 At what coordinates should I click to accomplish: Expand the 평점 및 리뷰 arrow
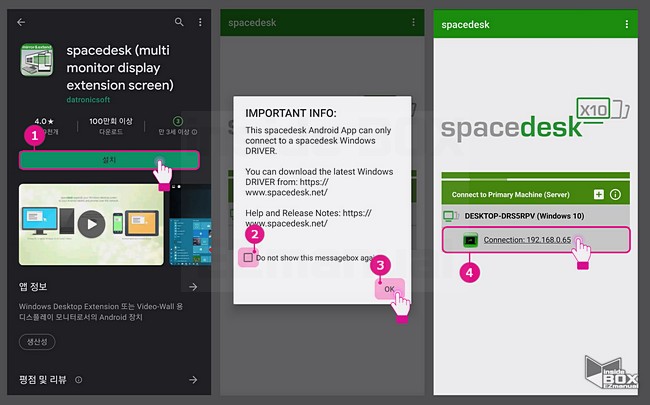click(193, 380)
